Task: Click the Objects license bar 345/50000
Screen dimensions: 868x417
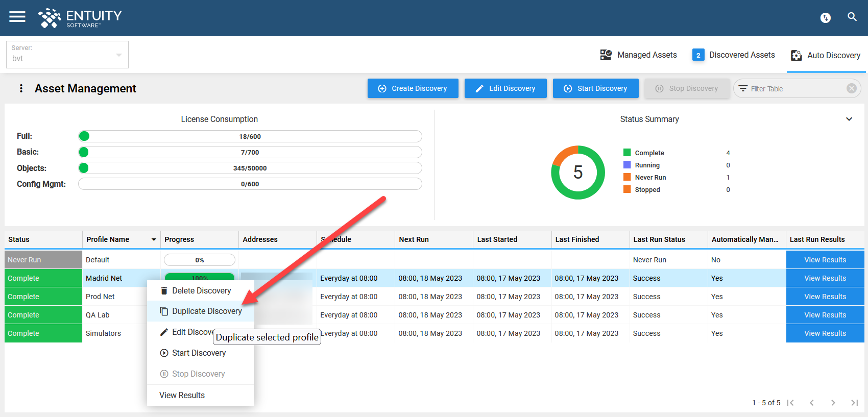Action: [250, 168]
